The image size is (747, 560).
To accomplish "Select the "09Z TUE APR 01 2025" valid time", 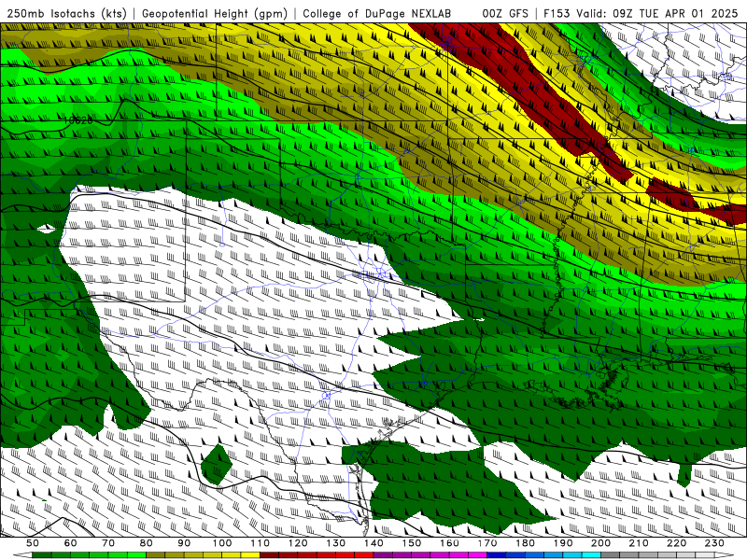I will 675,13.
